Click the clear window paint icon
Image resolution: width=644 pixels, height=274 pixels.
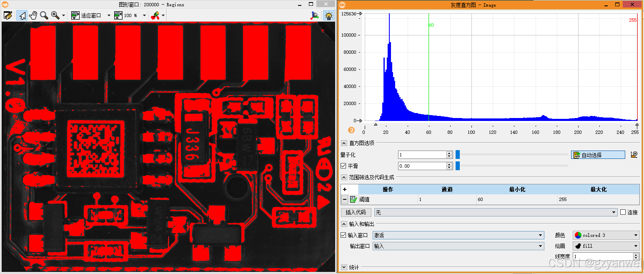[x=155, y=15]
